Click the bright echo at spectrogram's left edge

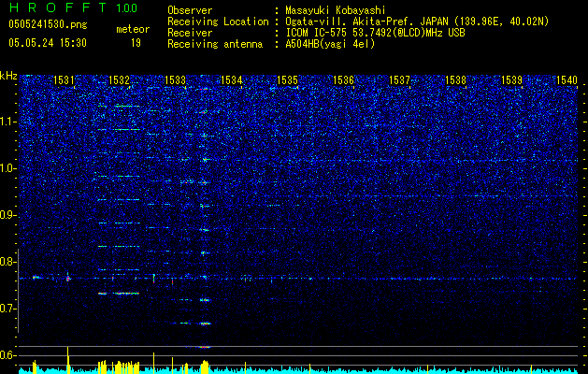(36, 278)
